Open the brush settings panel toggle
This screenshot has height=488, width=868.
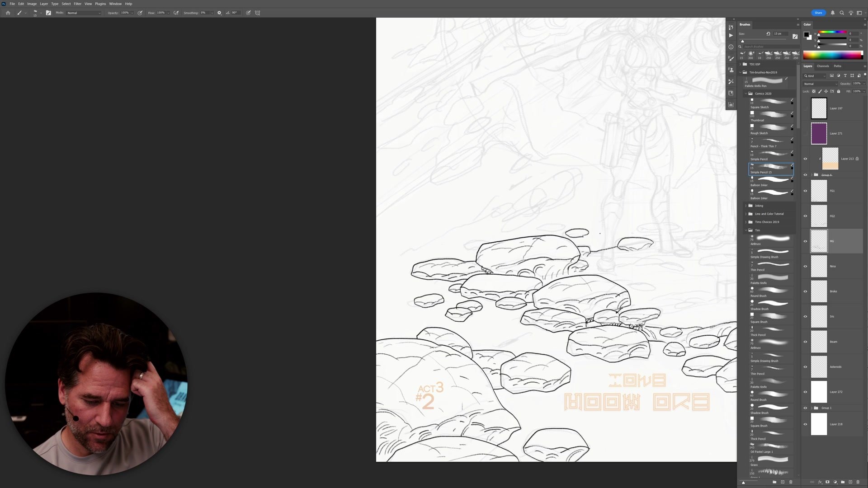tap(48, 13)
